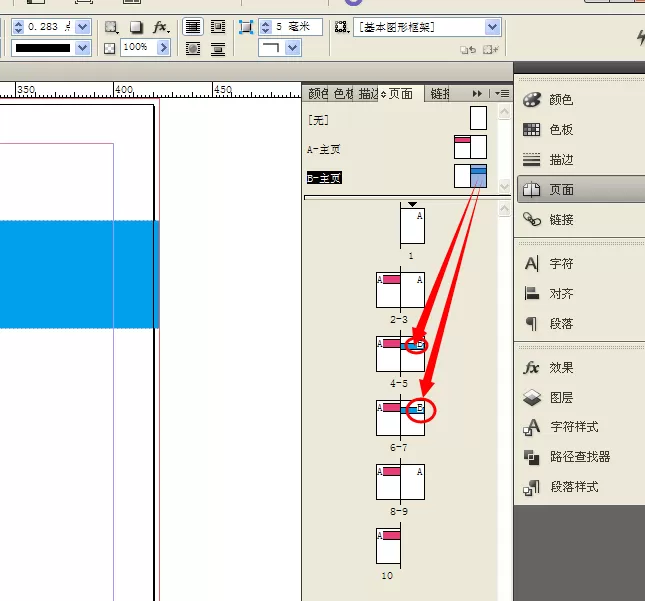Click the object style icon before 基本图形框架

(341, 27)
